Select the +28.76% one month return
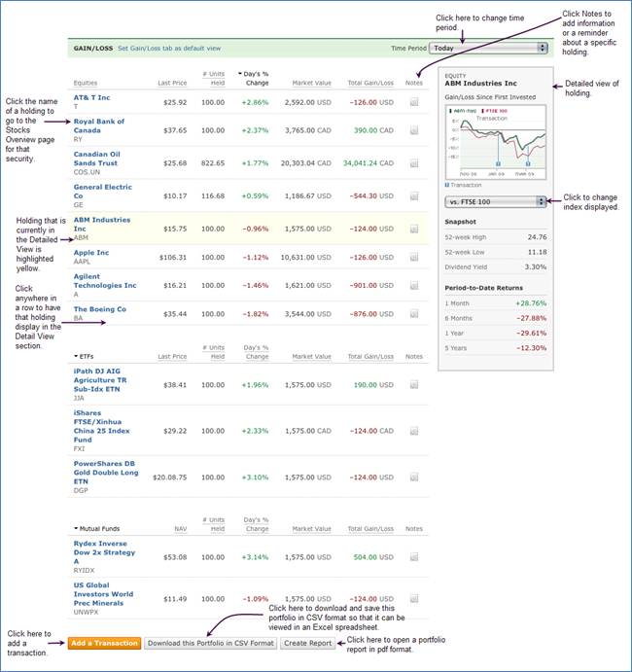Image resolution: width=632 pixels, height=672 pixels. (x=531, y=303)
